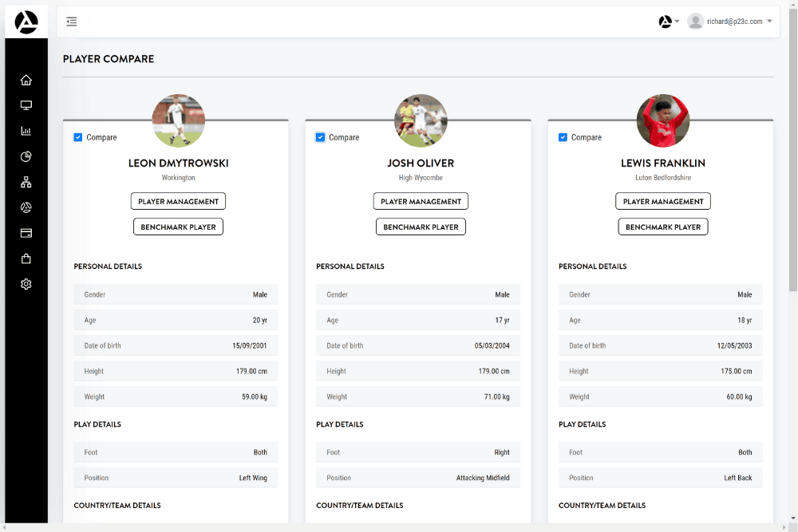Open the bar chart icon in sidebar

[x=26, y=131]
